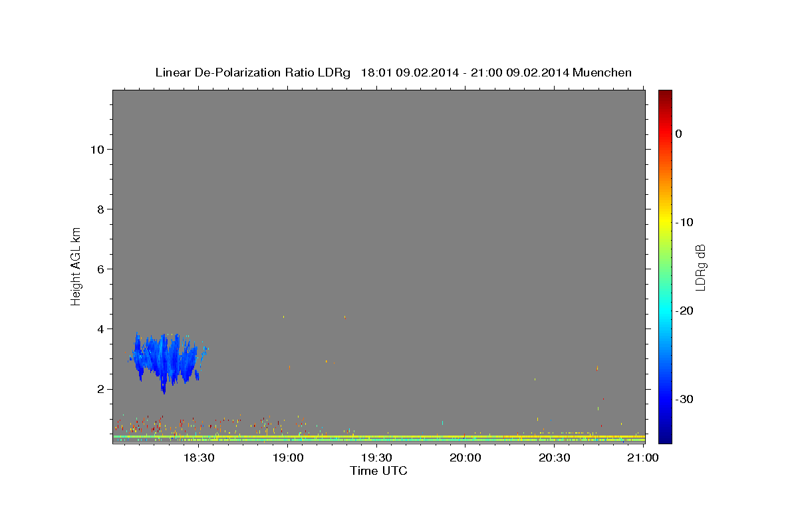Click the 'LDRg dB' colorbar label

click(700, 267)
